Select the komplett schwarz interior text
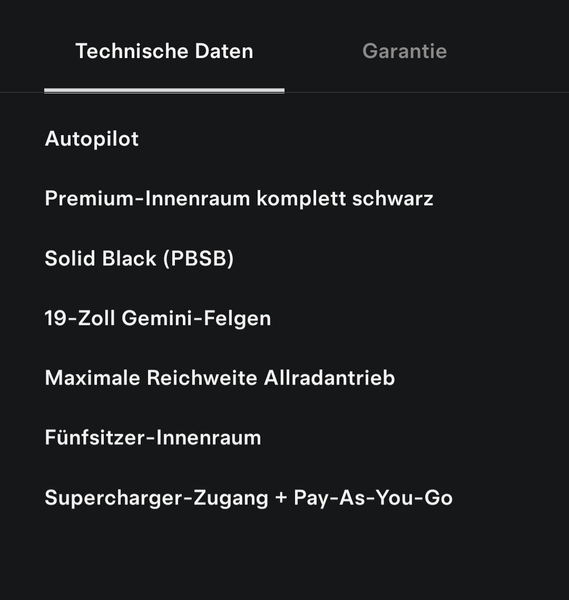Image resolution: width=569 pixels, height=600 pixels. point(345,199)
